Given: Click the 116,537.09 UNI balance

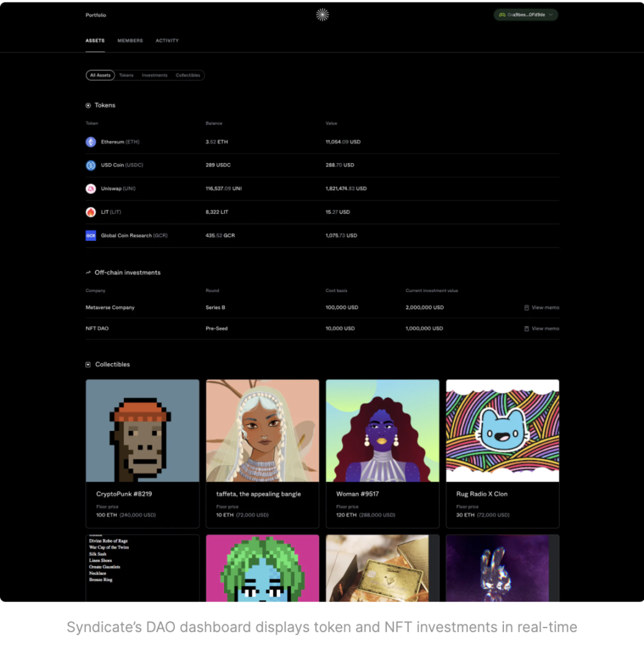Looking at the screenshot, I should [x=224, y=189].
